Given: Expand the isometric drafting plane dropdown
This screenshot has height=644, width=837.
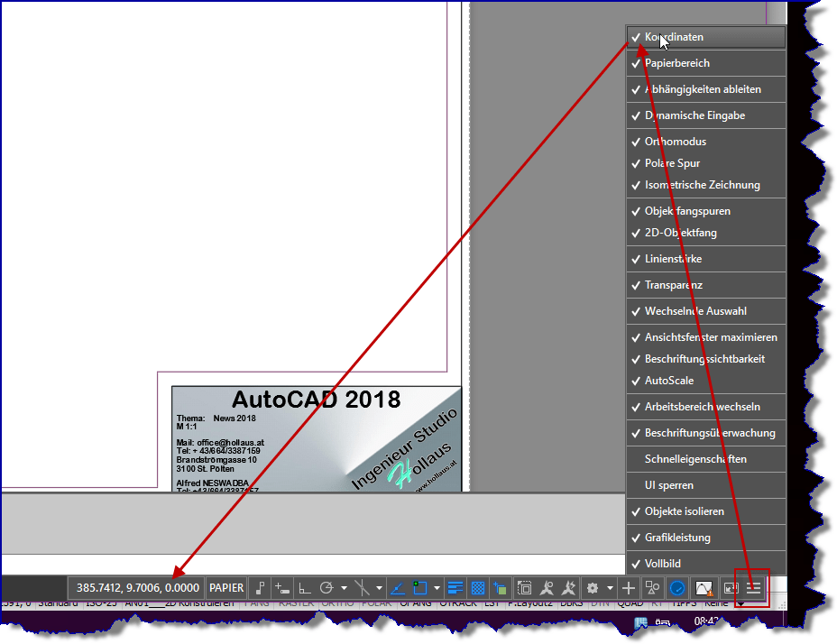Looking at the screenshot, I should [379, 588].
